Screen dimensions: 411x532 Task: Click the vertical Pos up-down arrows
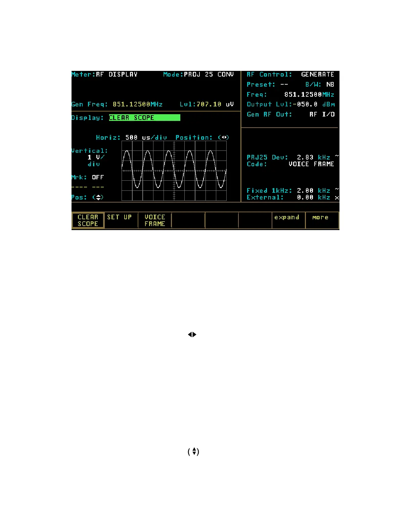[x=98, y=197]
